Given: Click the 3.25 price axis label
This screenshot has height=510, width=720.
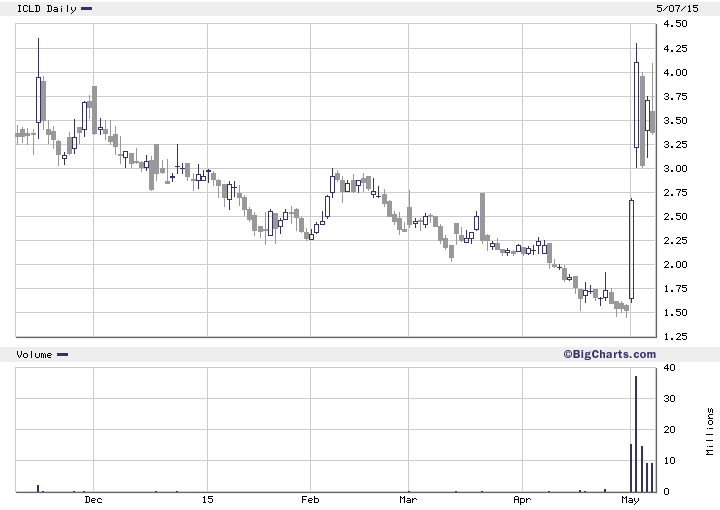Looking at the screenshot, I should click(675, 144).
